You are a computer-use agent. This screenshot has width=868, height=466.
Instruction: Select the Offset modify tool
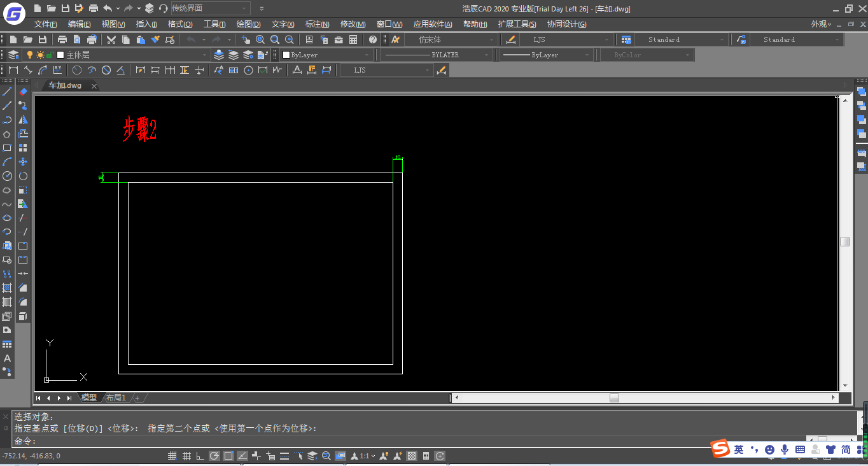tap(23, 134)
